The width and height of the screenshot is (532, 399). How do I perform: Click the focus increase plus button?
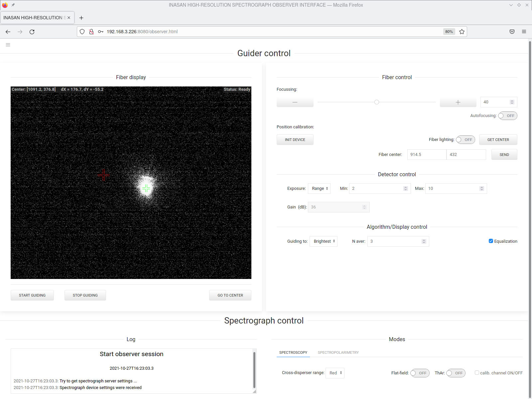point(458,102)
